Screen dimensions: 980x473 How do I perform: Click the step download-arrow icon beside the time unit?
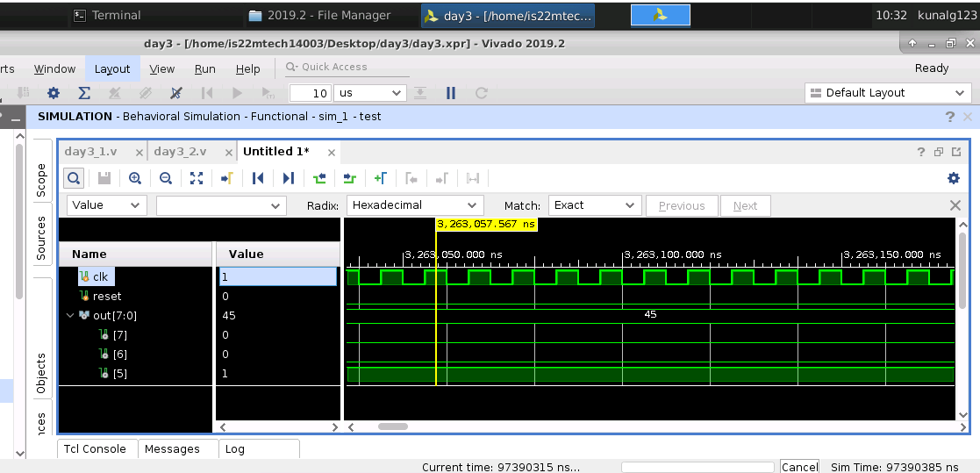click(x=420, y=93)
